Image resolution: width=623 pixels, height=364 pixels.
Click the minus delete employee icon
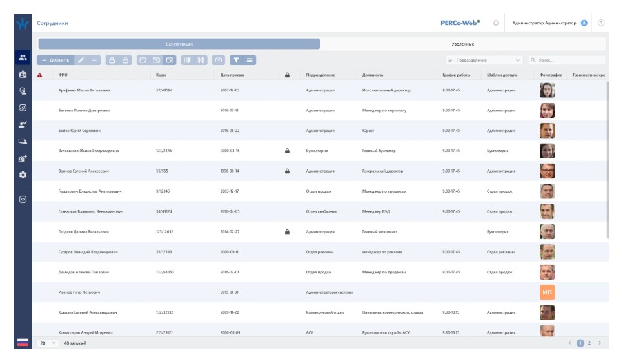click(94, 60)
